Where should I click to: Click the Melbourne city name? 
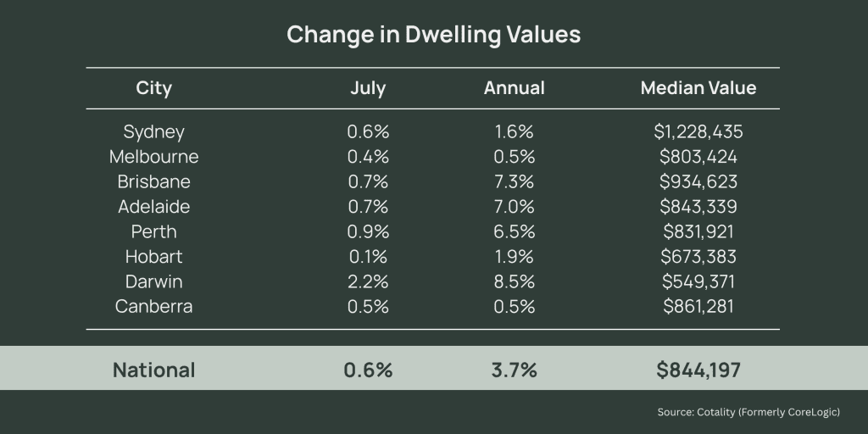(153, 157)
